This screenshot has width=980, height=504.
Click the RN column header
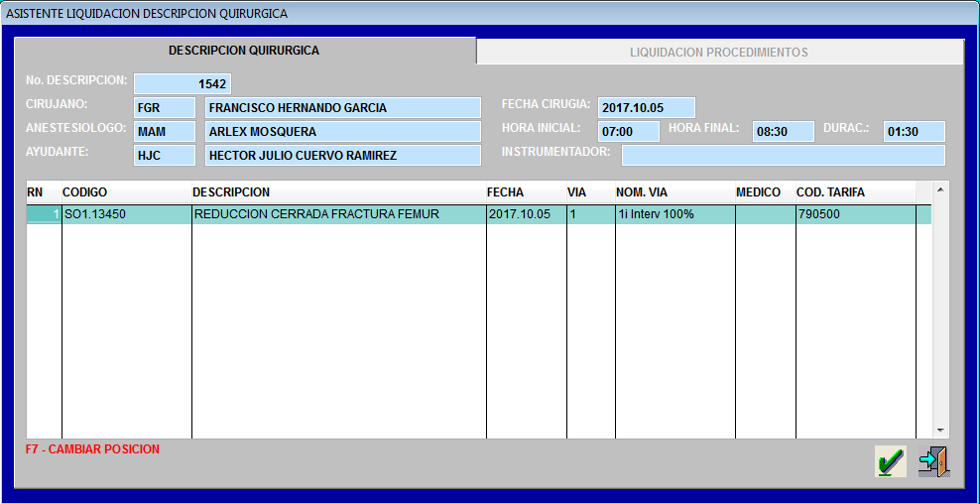tap(44, 191)
